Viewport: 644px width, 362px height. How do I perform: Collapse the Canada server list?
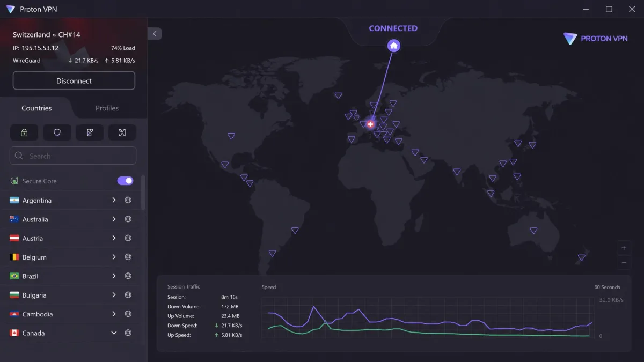coord(114,333)
